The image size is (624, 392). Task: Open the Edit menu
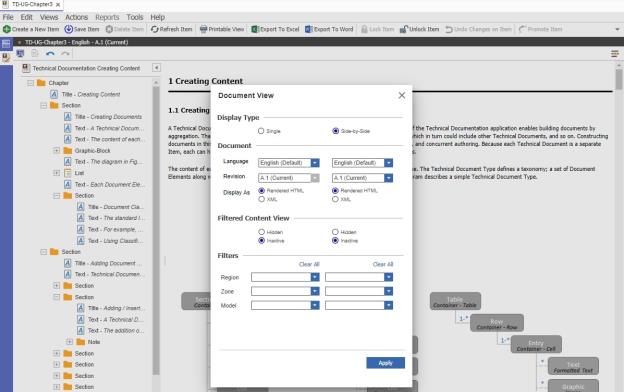27,17
